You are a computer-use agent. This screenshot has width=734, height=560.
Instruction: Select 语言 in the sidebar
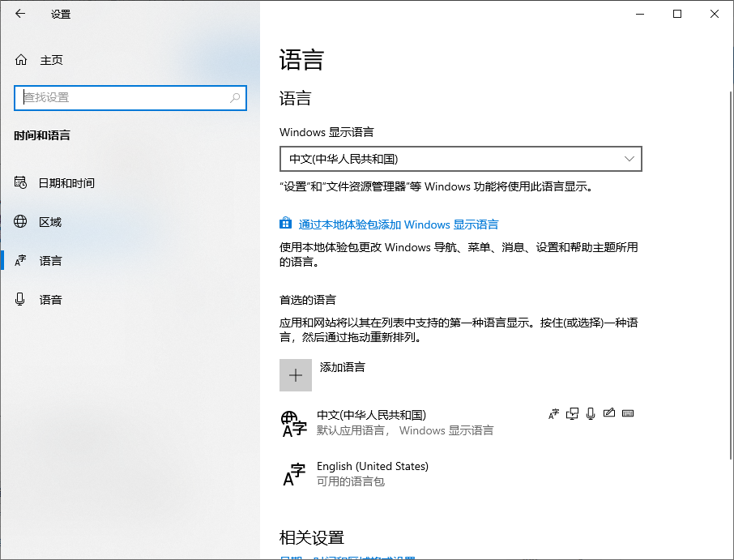click(x=50, y=261)
